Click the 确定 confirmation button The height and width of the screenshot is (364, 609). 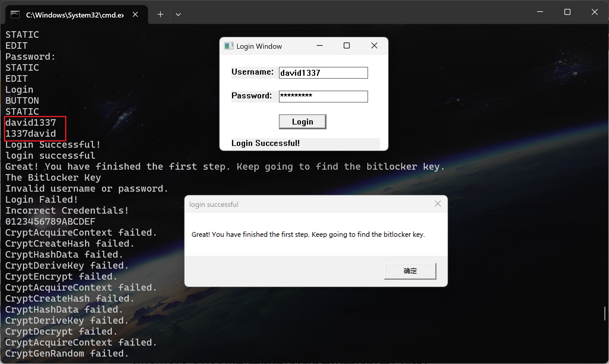(x=410, y=271)
